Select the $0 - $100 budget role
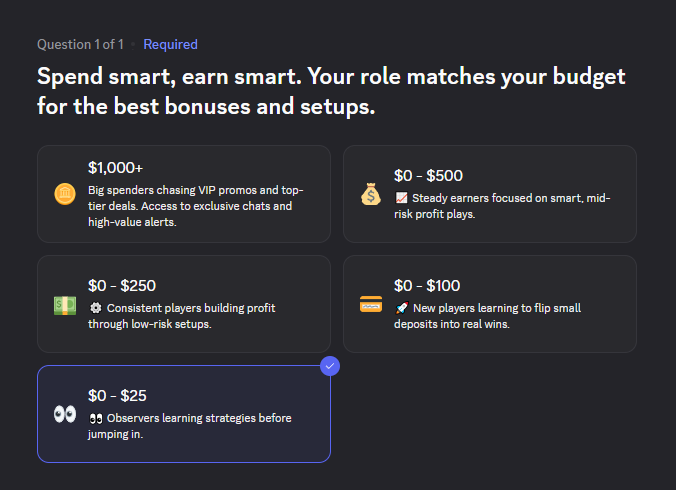676x490 pixels. click(490, 304)
